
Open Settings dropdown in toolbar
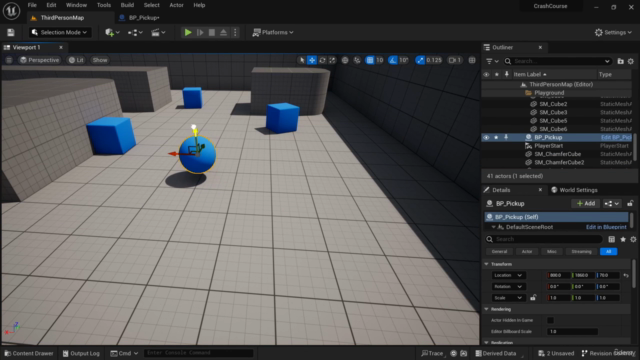(613, 32)
